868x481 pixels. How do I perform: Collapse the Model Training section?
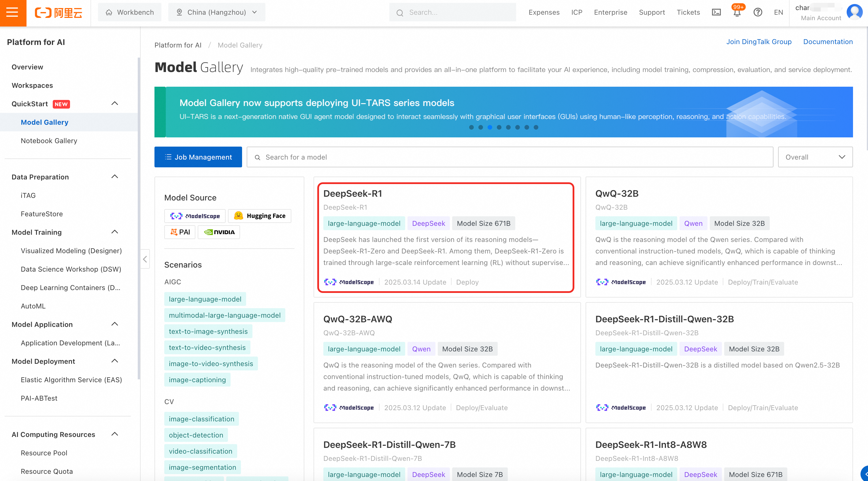pos(115,232)
